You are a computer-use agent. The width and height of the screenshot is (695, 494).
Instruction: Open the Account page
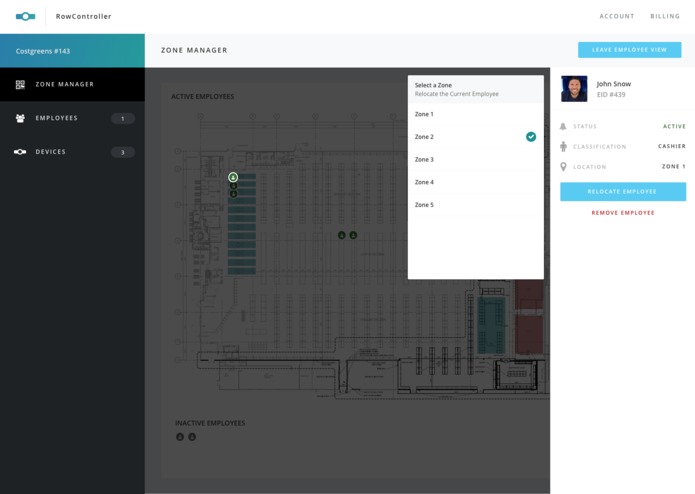(x=617, y=16)
